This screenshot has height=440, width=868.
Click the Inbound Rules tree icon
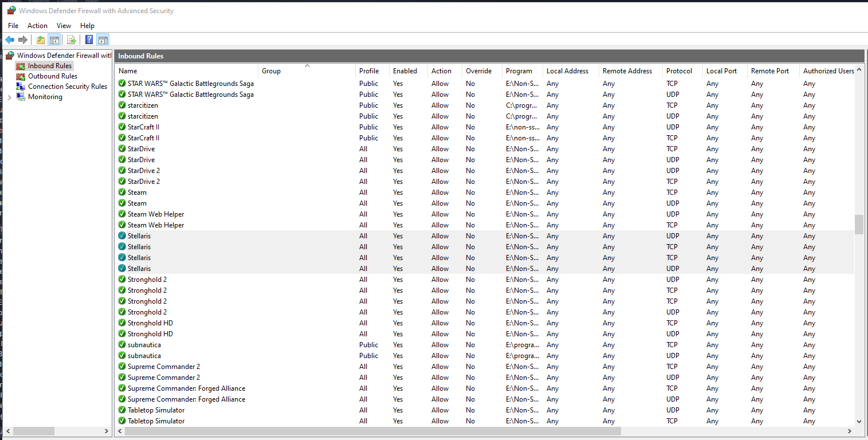point(21,66)
